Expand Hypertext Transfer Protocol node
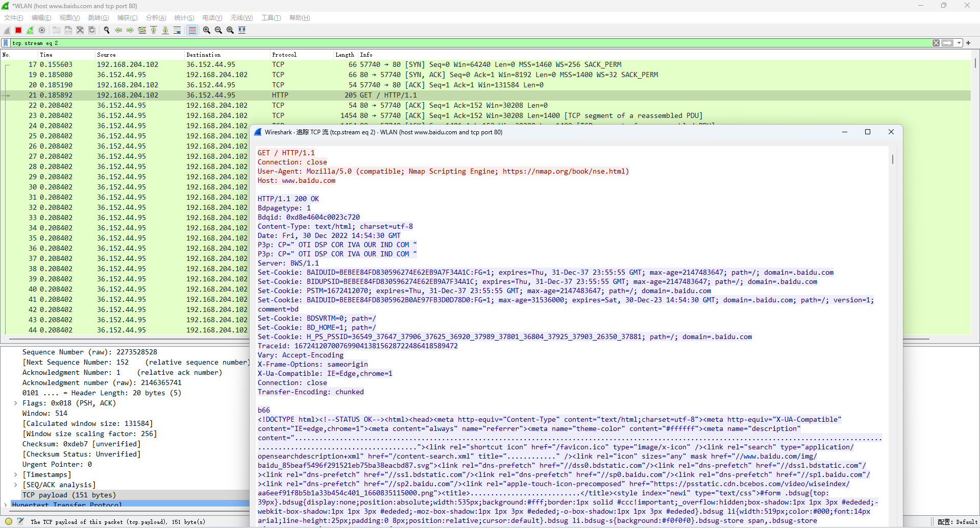This screenshot has height=528, width=980. 6,505
